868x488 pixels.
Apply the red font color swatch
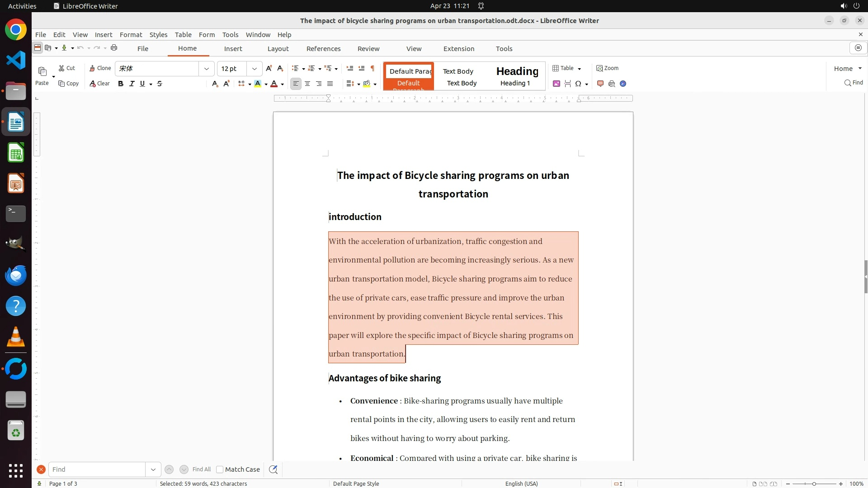point(274,84)
